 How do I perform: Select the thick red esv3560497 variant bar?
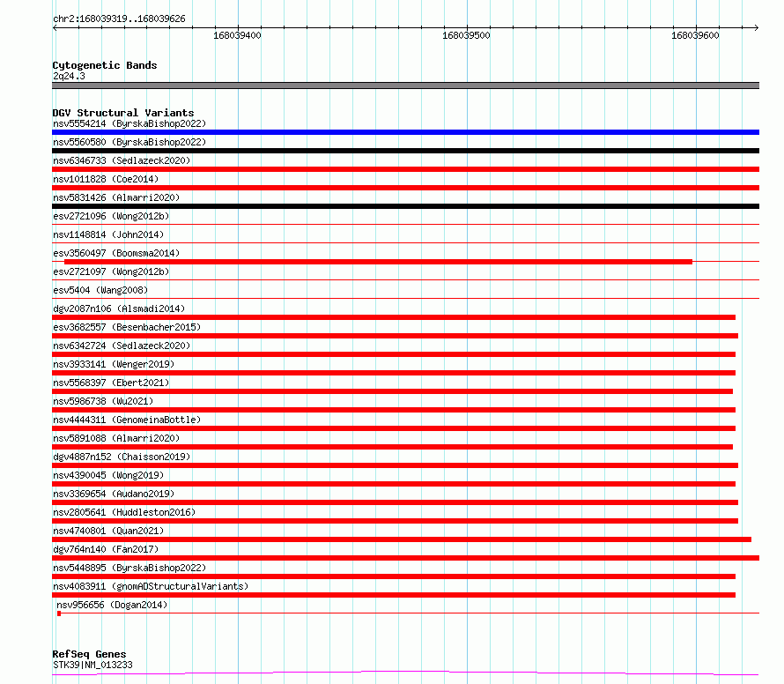pos(378,262)
